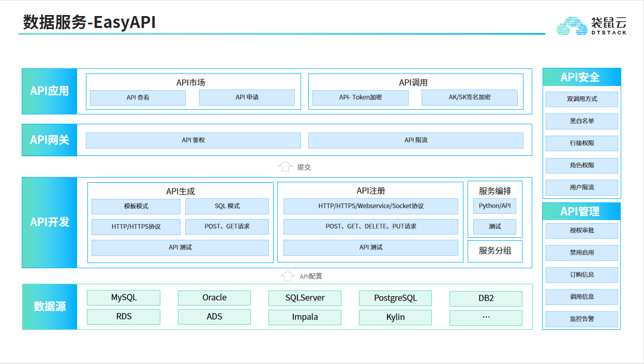Select the 用户限流 item
Viewport: 644px width, 364px height.
click(582, 187)
